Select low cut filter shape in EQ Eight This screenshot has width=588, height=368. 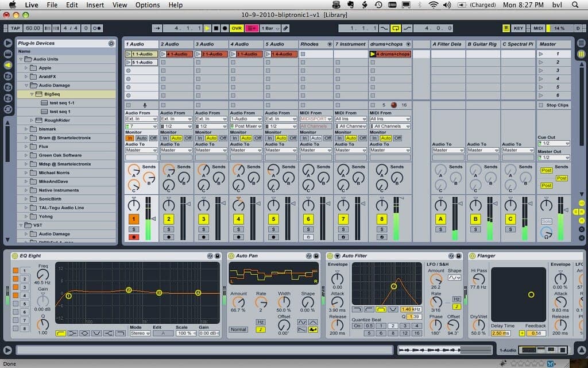point(60,333)
